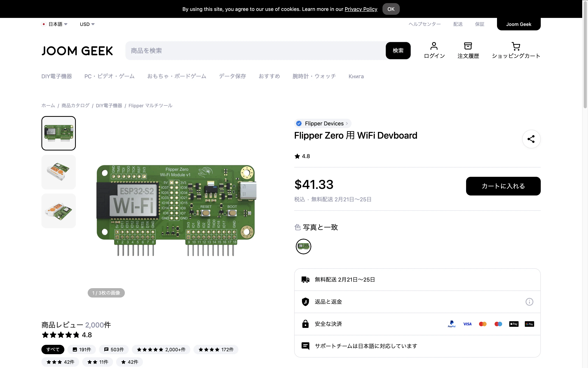
Task: Filter reviews with comments 503件
Action: click(114, 350)
